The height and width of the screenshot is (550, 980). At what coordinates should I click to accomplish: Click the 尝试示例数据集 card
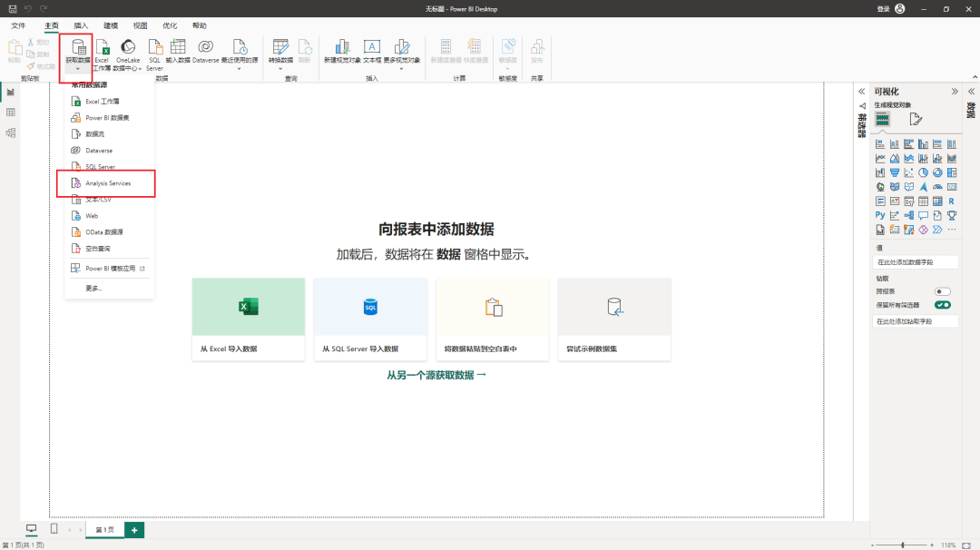(614, 319)
